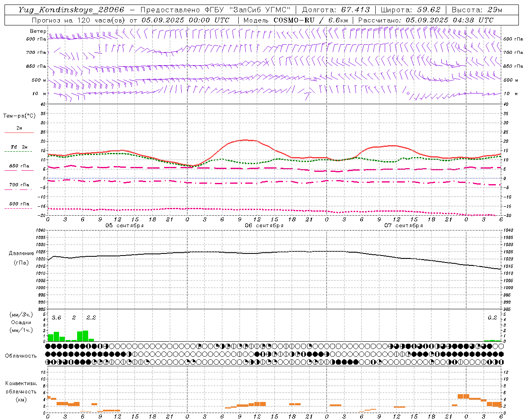Click the dashed line sample under Td 2м
The height and width of the screenshot is (420, 525).
coord(19,152)
